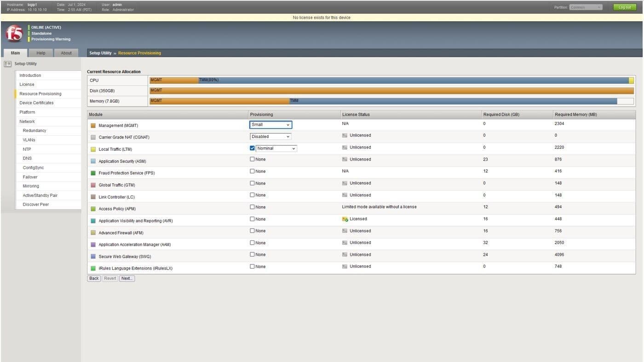Uncheck the Local Traffic (LTM) checkbox

252,148
